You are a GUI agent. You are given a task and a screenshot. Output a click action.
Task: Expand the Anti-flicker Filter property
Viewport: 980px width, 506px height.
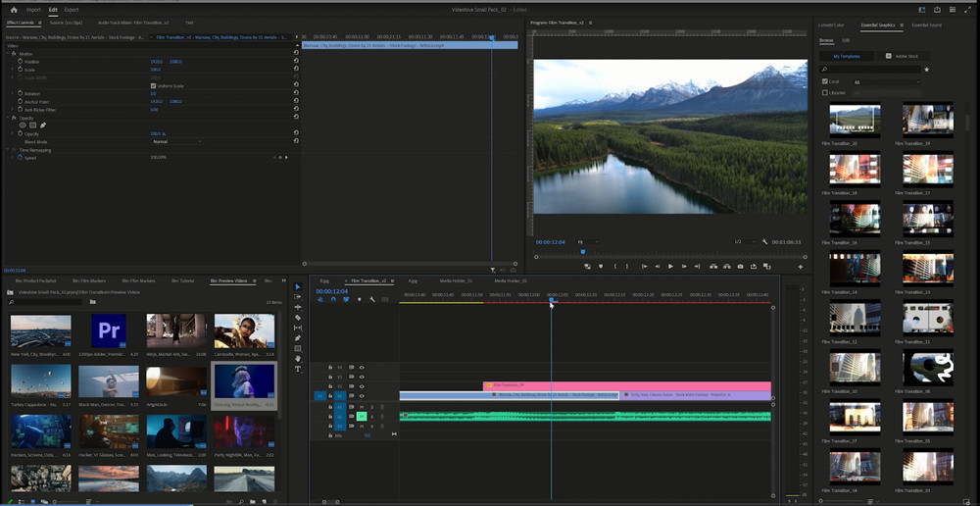[13, 110]
